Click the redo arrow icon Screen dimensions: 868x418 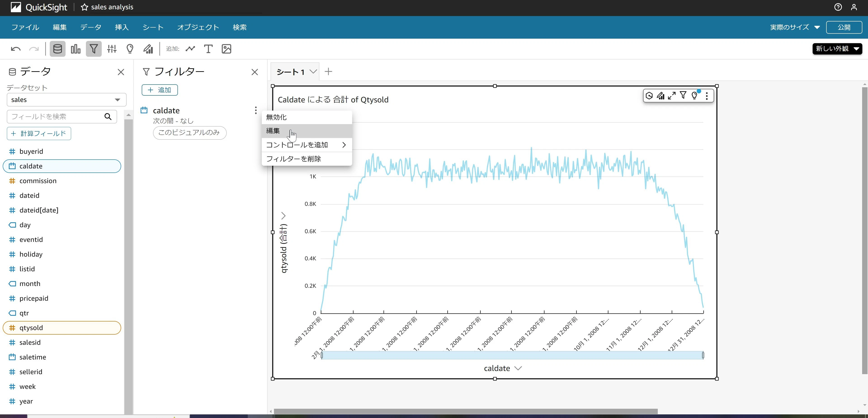[34, 49]
